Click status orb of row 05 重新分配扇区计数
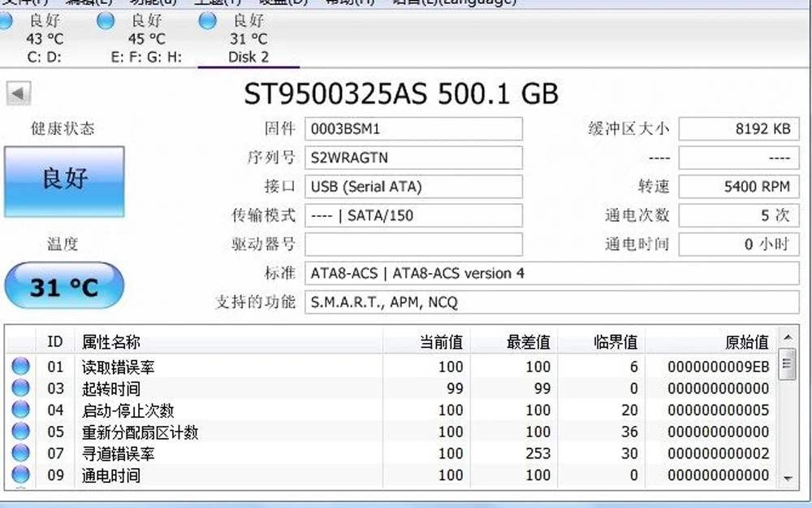This screenshot has width=812, height=508. pyautogui.click(x=21, y=431)
